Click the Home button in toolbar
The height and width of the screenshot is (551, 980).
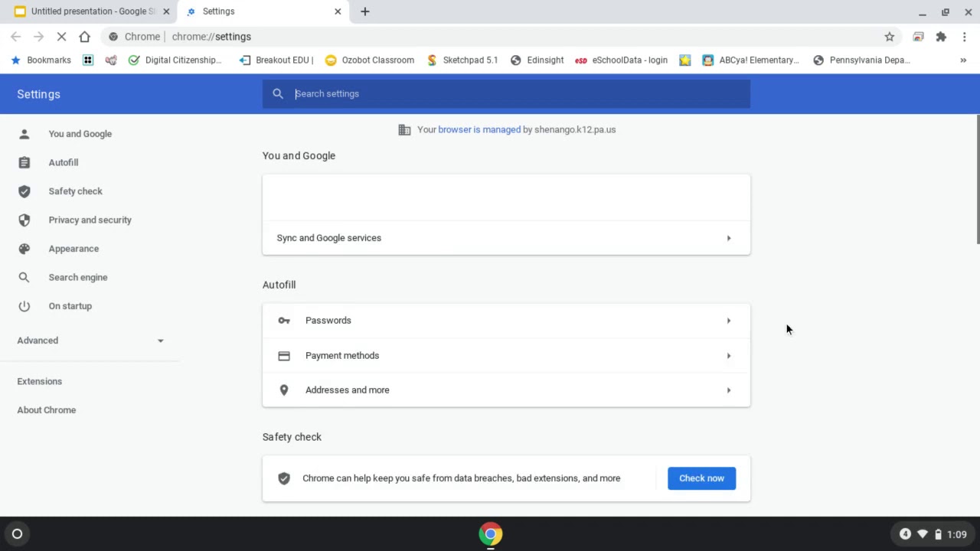(84, 37)
